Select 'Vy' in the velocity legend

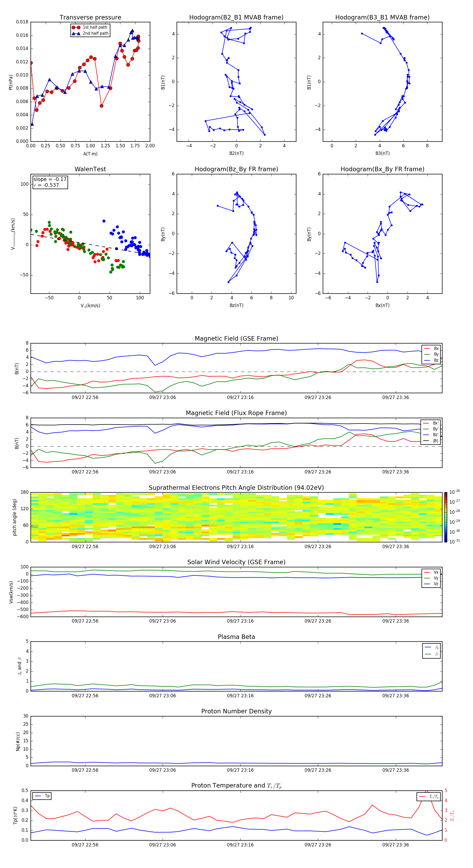(x=431, y=578)
